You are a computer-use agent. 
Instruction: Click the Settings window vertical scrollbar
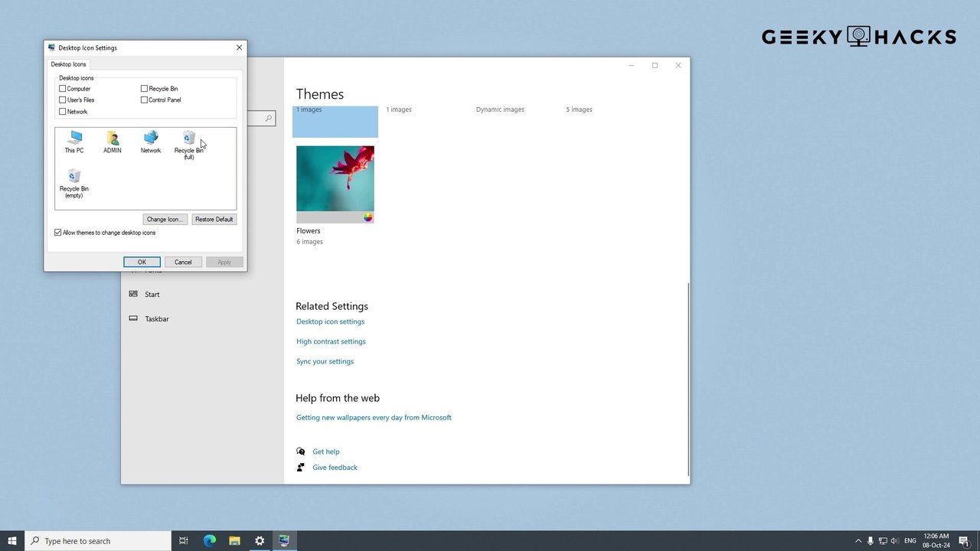[x=688, y=378]
